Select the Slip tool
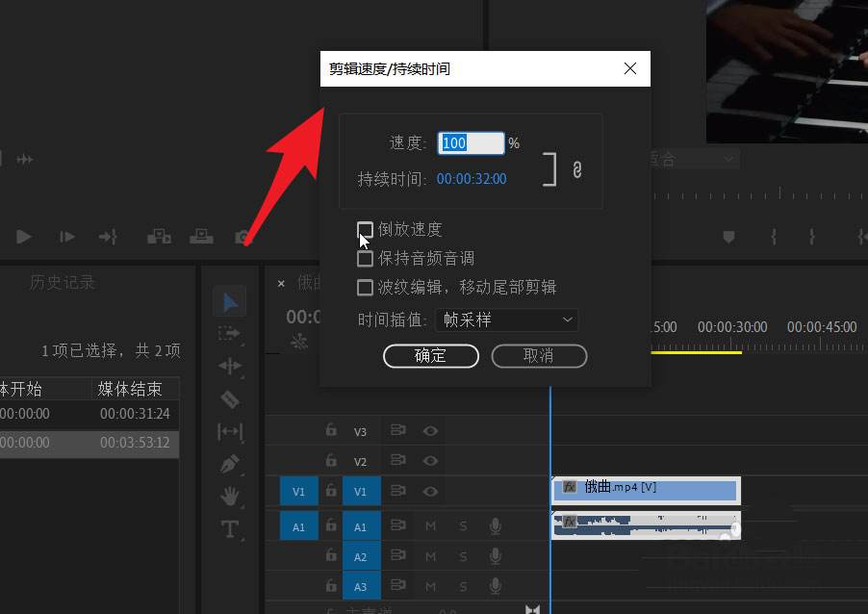 pyautogui.click(x=230, y=431)
